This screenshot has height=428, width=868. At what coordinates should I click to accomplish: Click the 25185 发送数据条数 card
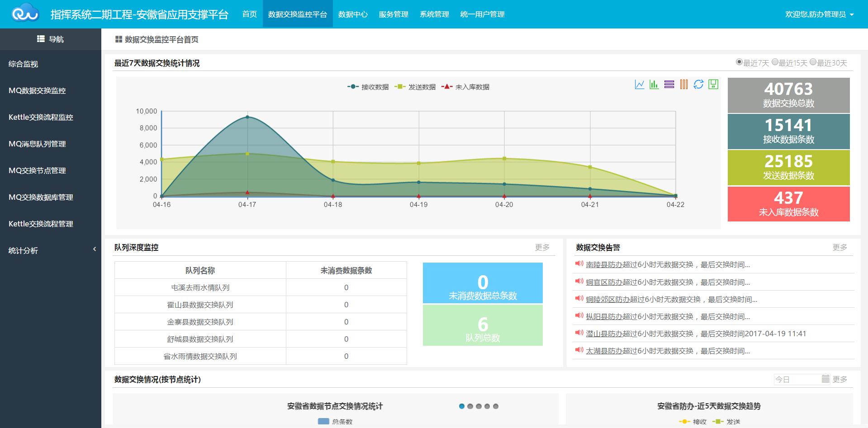pyautogui.click(x=788, y=168)
